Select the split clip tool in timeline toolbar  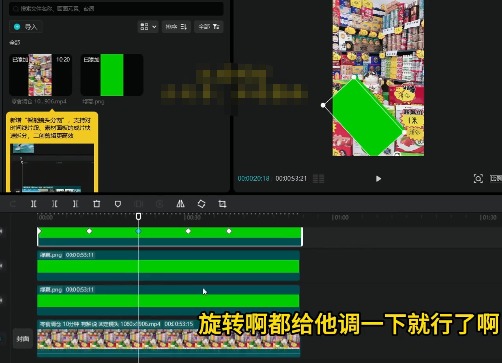pyautogui.click(x=34, y=204)
